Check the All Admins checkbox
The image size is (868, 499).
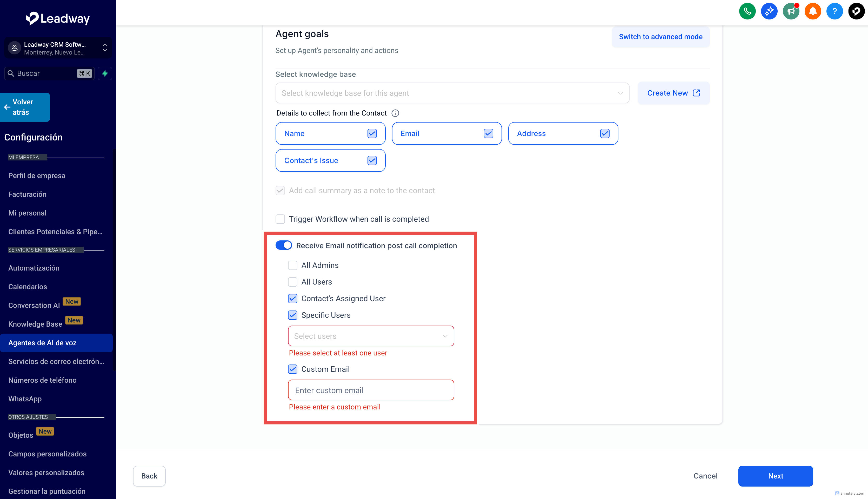point(292,265)
